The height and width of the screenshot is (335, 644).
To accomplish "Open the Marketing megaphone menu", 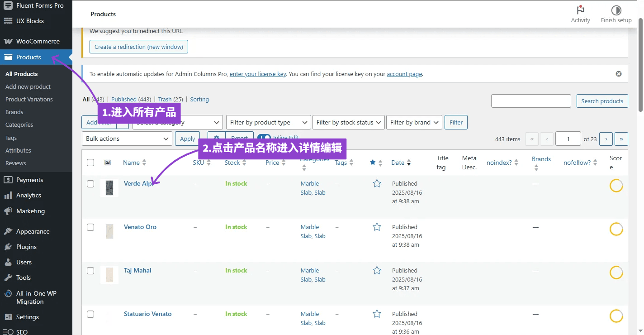I will coord(8,211).
